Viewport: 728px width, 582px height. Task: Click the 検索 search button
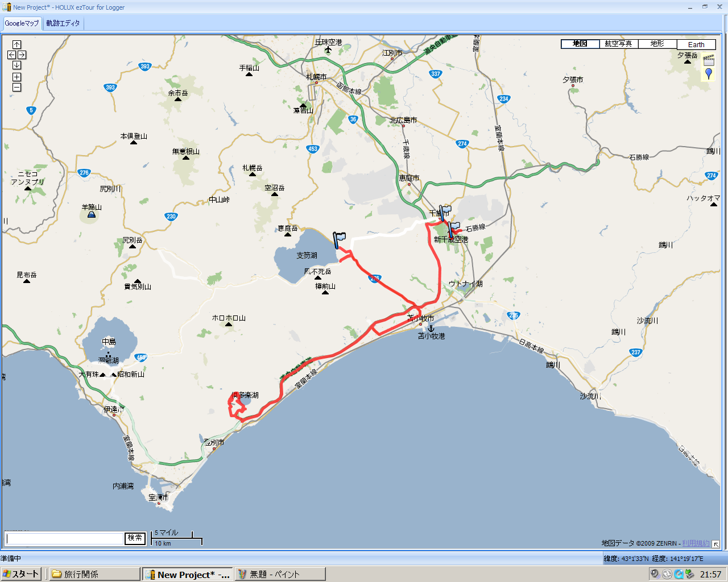click(x=135, y=538)
